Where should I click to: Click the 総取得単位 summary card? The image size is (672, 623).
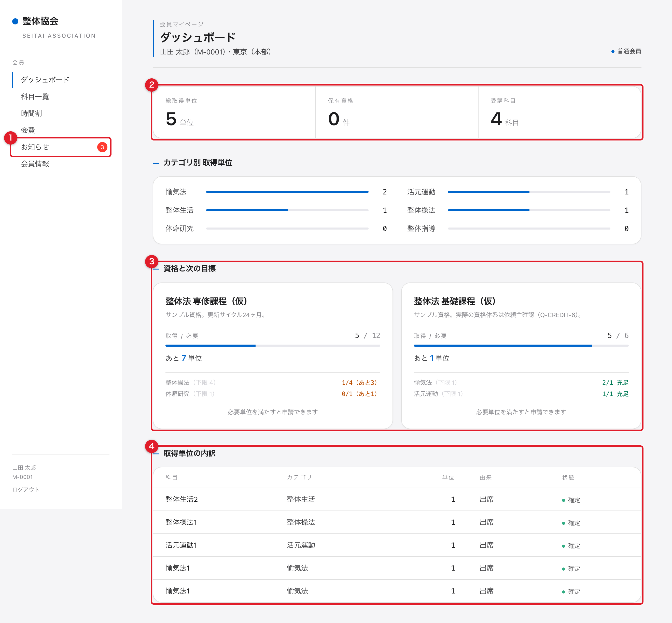234,112
